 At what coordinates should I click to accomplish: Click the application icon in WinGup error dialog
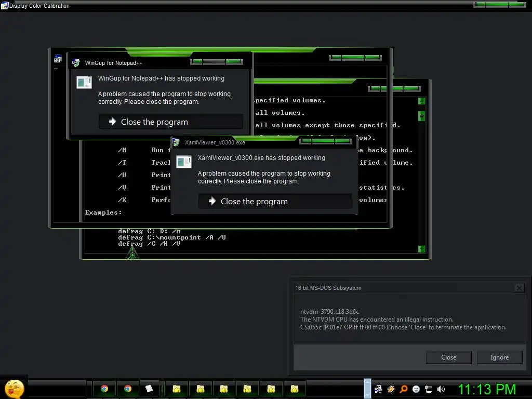pyautogui.click(x=84, y=82)
